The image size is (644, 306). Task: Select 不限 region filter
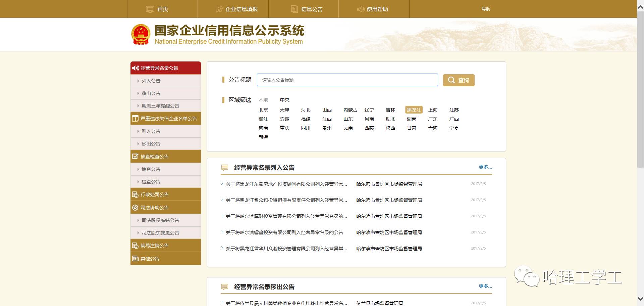[x=263, y=100]
